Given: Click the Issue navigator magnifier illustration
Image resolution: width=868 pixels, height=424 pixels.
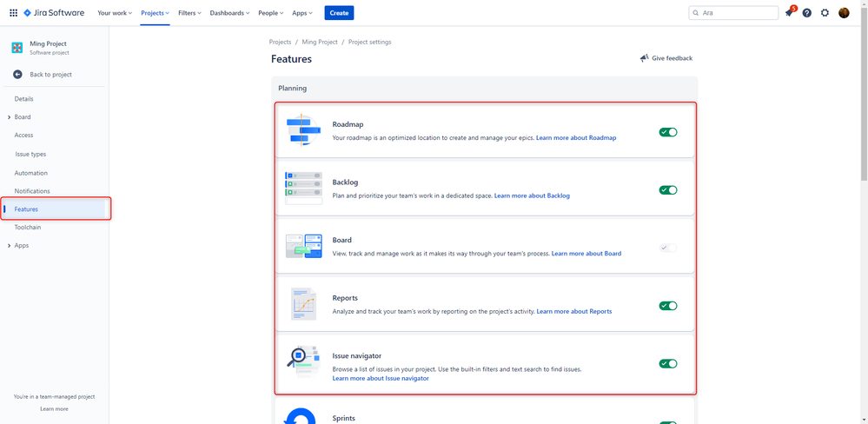Looking at the screenshot, I should pyautogui.click(x=303, y=362).
